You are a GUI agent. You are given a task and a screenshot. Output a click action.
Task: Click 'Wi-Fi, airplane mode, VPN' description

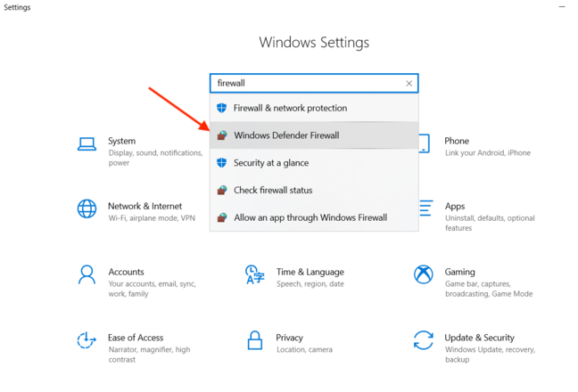tap(152, 218)
